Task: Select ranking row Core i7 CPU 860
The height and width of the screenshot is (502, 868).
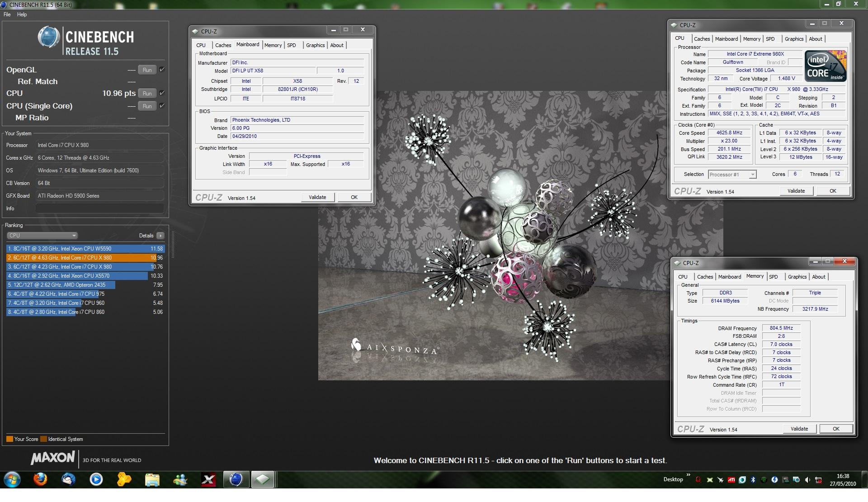Action: (85, 312)
